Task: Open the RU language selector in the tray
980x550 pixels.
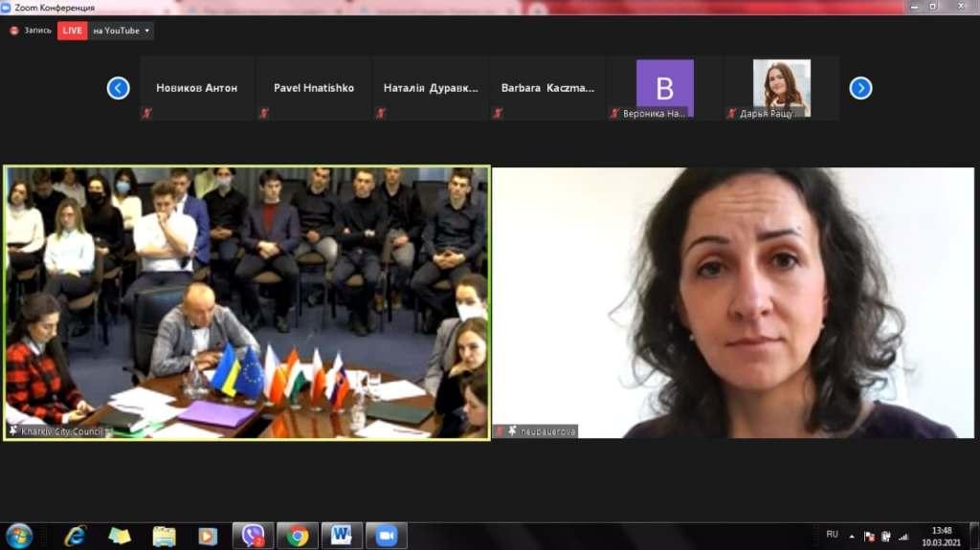Action: pos(832,535)
